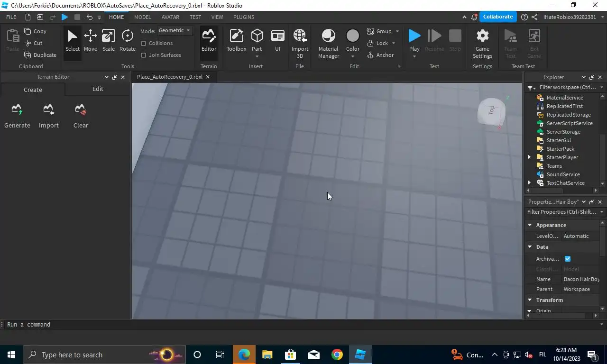Image resolution: width=607 pixels, height=364 pixels.
Task: Open Material Manager
Action: coord(328,44)
